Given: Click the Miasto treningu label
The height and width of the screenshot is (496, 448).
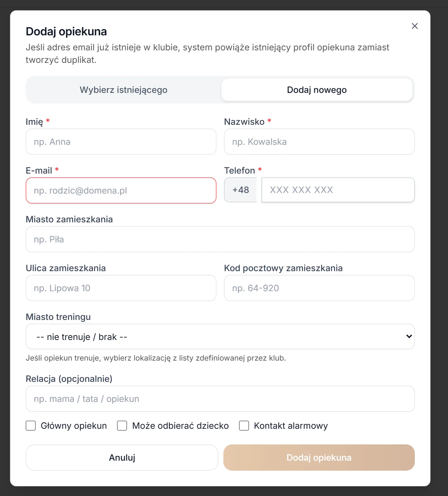Looking at the screenshot, I should point(58,317).
